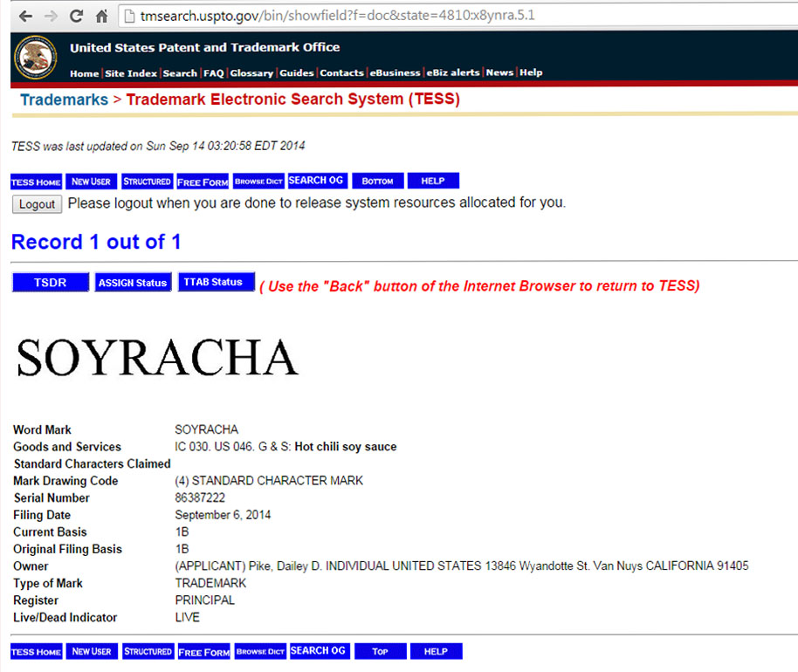The height and width of the screenshot is (672, 798).
Task: Click bottom New User button
Action: tap(93, 651)
